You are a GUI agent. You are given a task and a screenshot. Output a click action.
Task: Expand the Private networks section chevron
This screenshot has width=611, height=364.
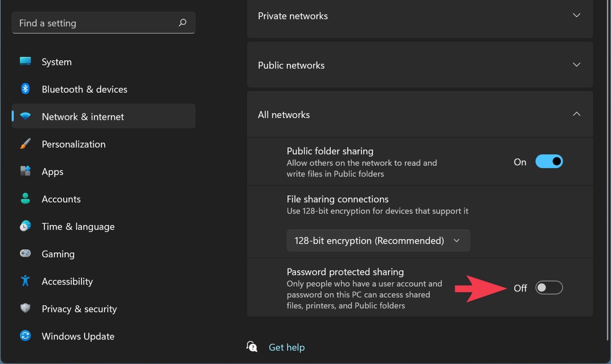coord(577,15)
